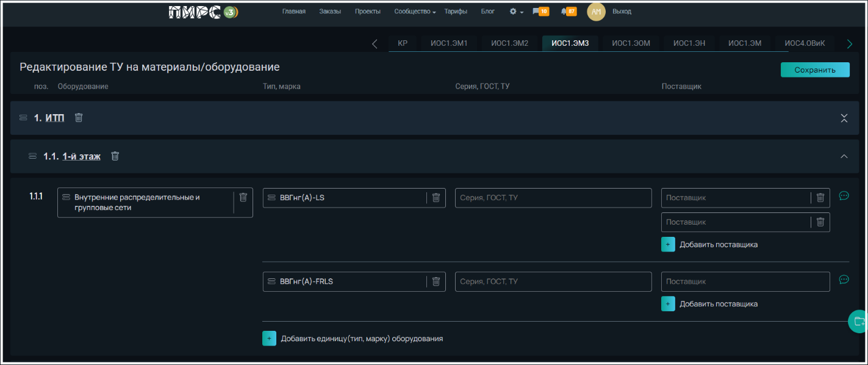
Task: Open messages icon with badge 10
Action: tap(540, 12)
